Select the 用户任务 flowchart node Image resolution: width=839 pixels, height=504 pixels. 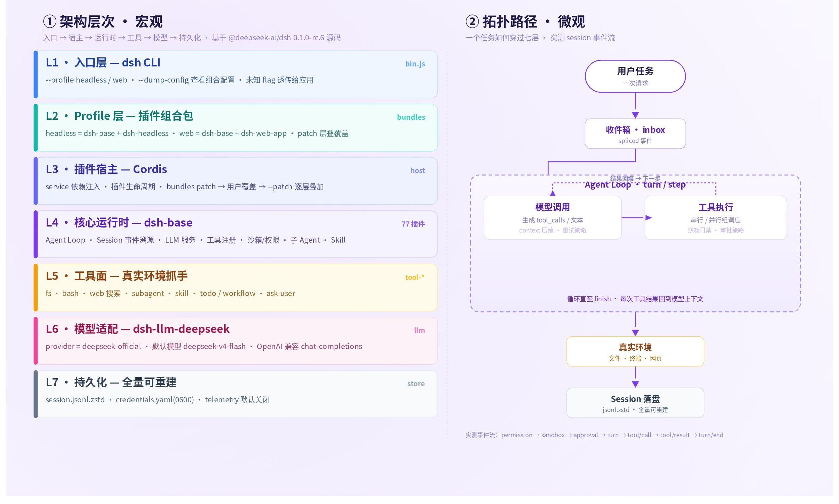(x=635, y=76)
